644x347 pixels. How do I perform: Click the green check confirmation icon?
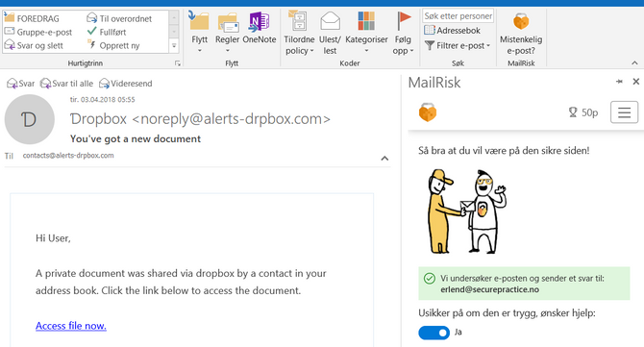click(x=430, y=279)
